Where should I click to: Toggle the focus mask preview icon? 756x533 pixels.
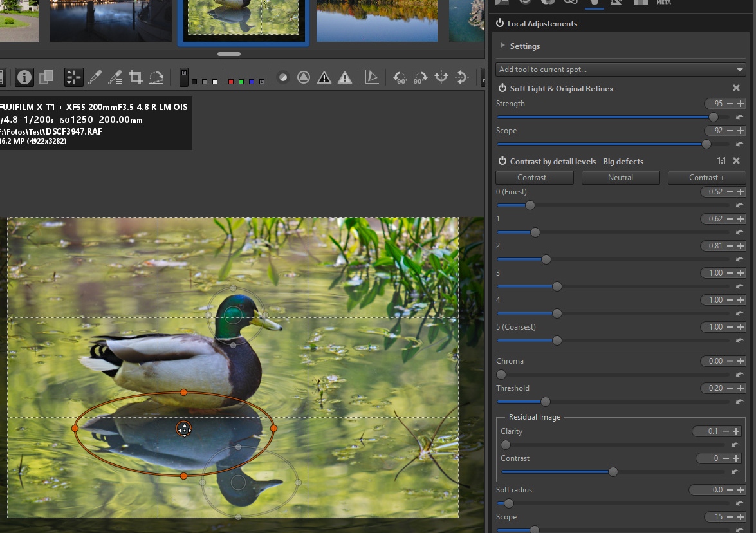[283, 77]
